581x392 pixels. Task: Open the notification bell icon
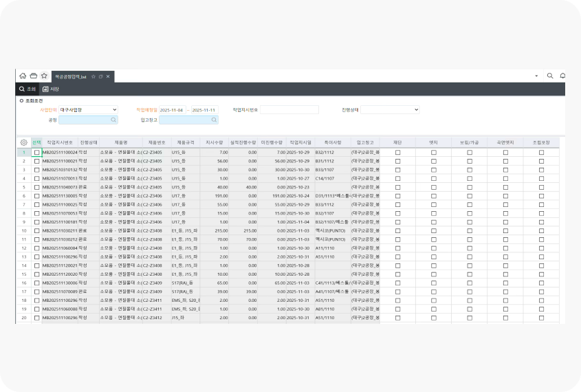point(562,76)
